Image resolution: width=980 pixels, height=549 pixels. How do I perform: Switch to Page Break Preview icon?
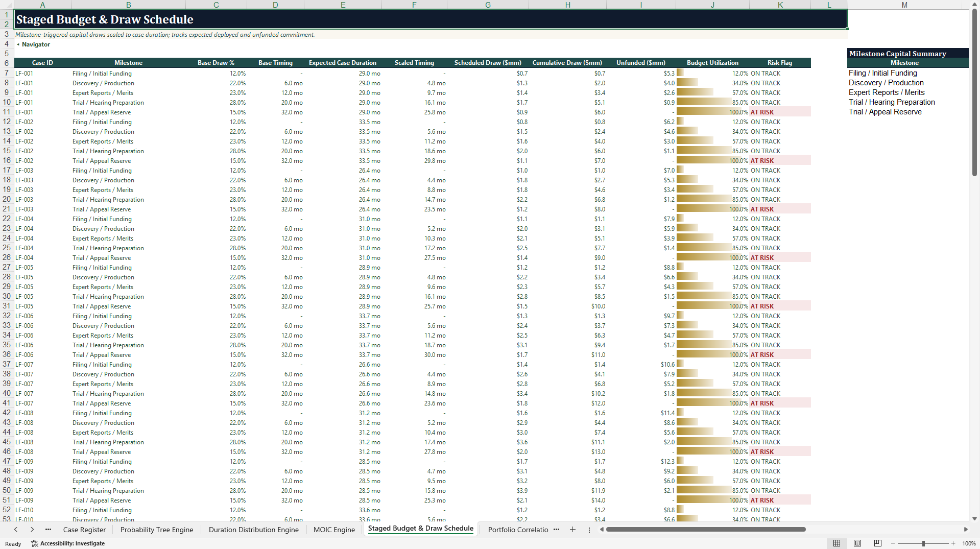[878, 543]
